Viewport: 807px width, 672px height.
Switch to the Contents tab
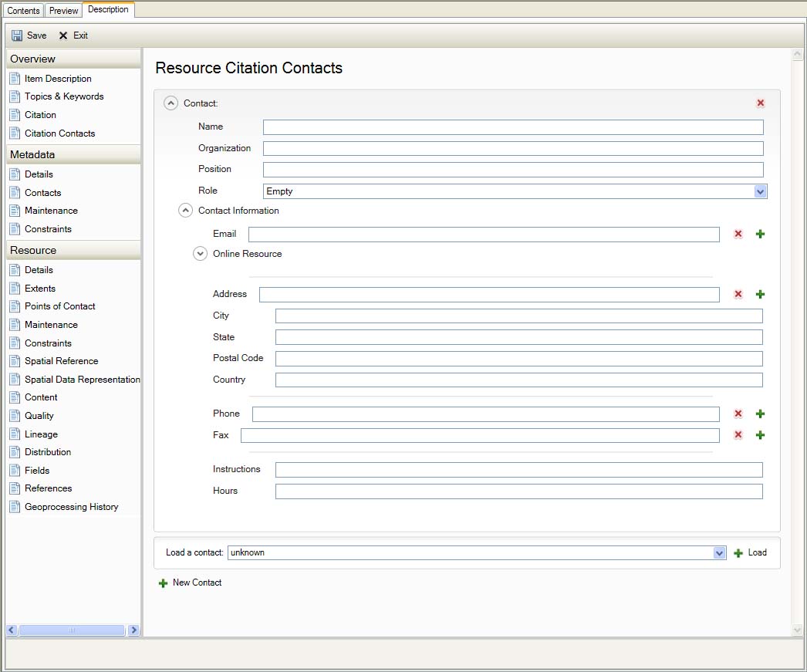[23, 11]
